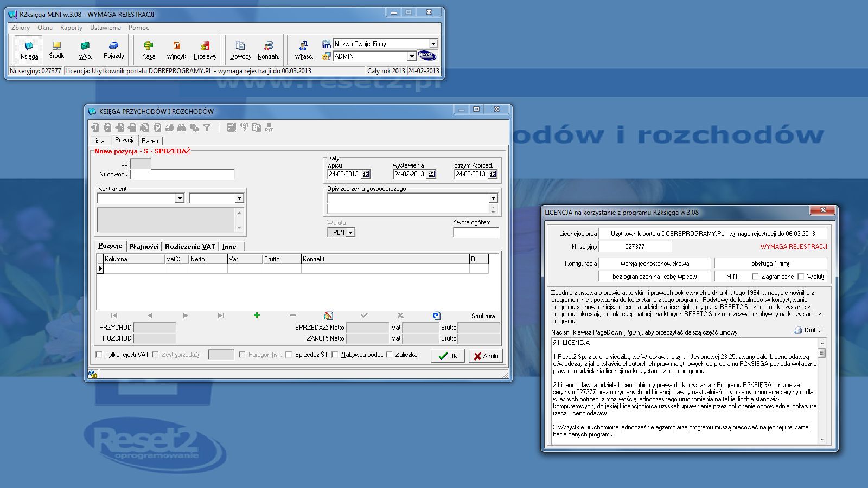Open the second Kontrahent dropdown
Viewport: 868px width, 488px height.
239,198
